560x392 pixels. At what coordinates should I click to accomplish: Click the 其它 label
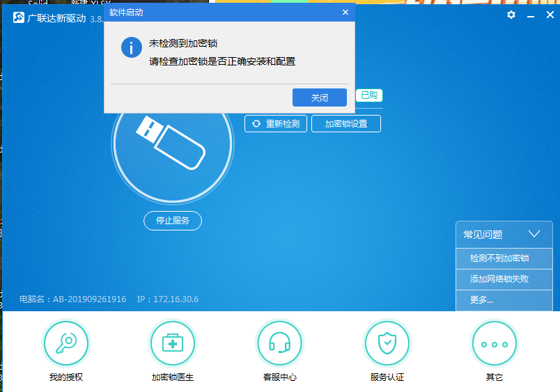tap(495, 377)
